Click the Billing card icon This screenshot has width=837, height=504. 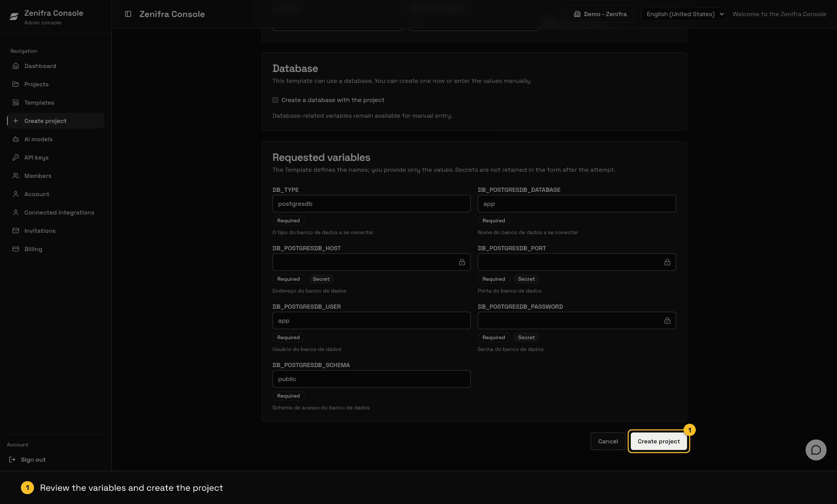point(16,249)
